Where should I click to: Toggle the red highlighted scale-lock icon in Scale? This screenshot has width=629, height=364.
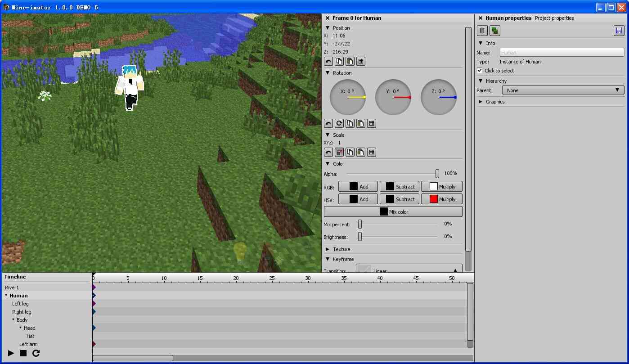339,152
